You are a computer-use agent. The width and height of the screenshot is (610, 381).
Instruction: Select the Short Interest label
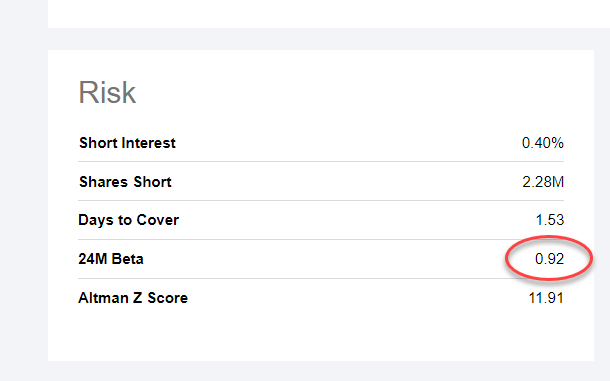pos(127,143)
